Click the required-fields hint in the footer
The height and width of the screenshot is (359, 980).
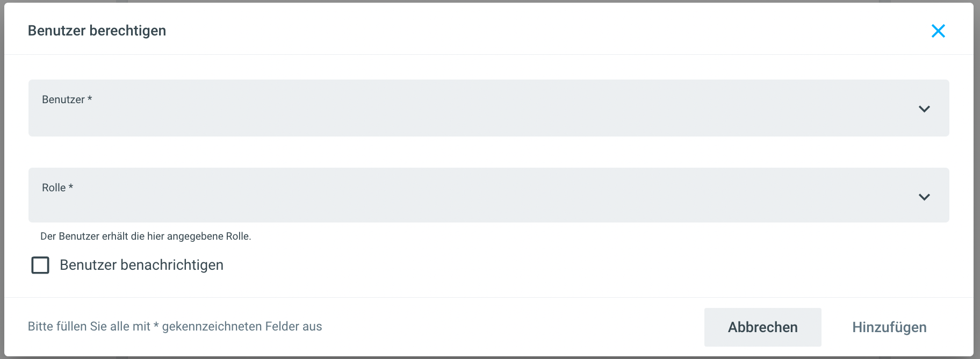[175, 327]
